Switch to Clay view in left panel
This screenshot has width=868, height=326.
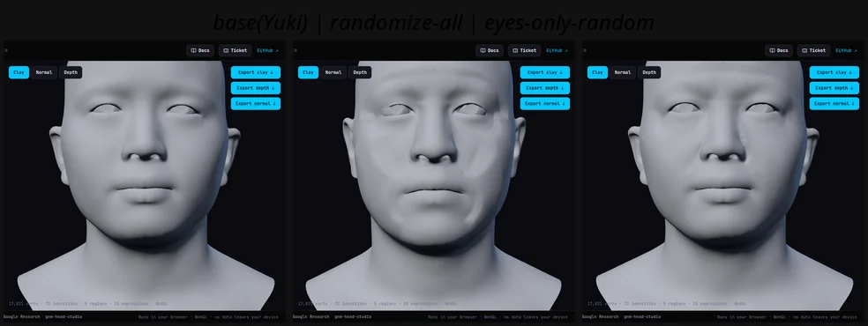[x=19, y=72]
